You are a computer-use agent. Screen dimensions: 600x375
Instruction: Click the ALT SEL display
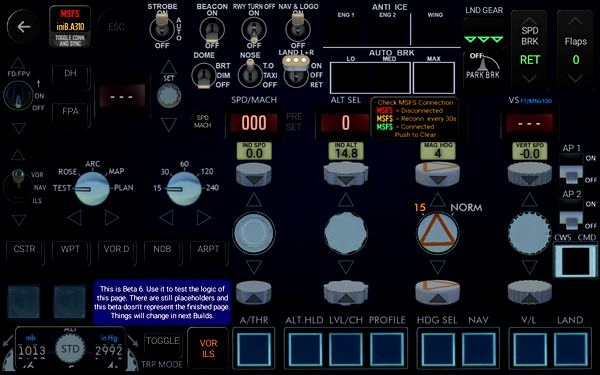345,123
